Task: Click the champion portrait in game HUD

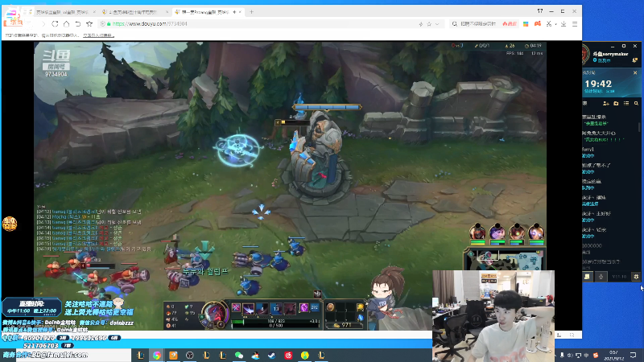Action: (215, 315)
